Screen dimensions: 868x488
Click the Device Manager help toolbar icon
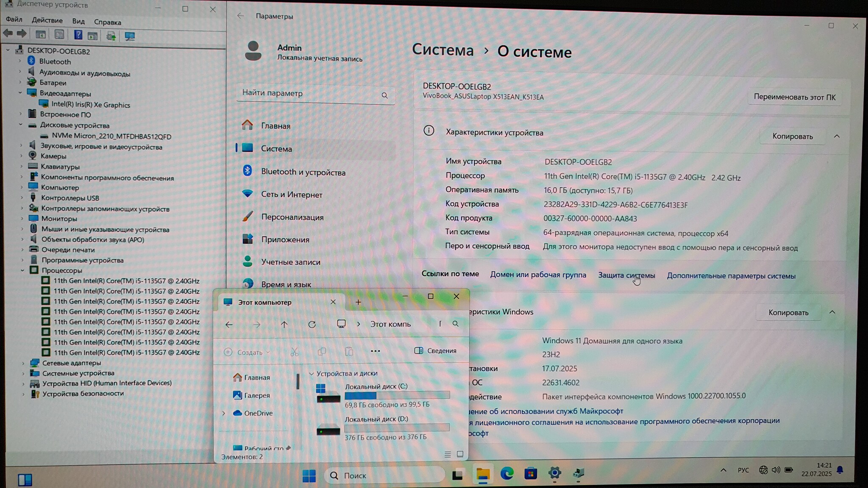(78, 35)
